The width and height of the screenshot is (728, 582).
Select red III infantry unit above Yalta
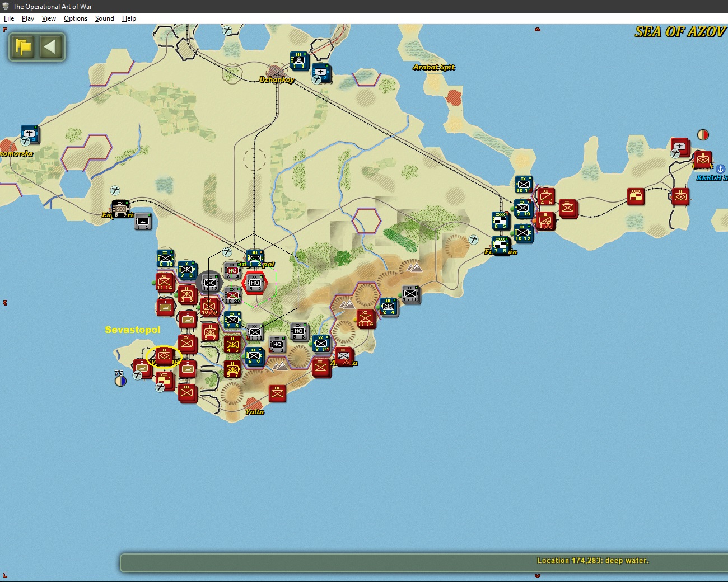(x=277, y=393)
